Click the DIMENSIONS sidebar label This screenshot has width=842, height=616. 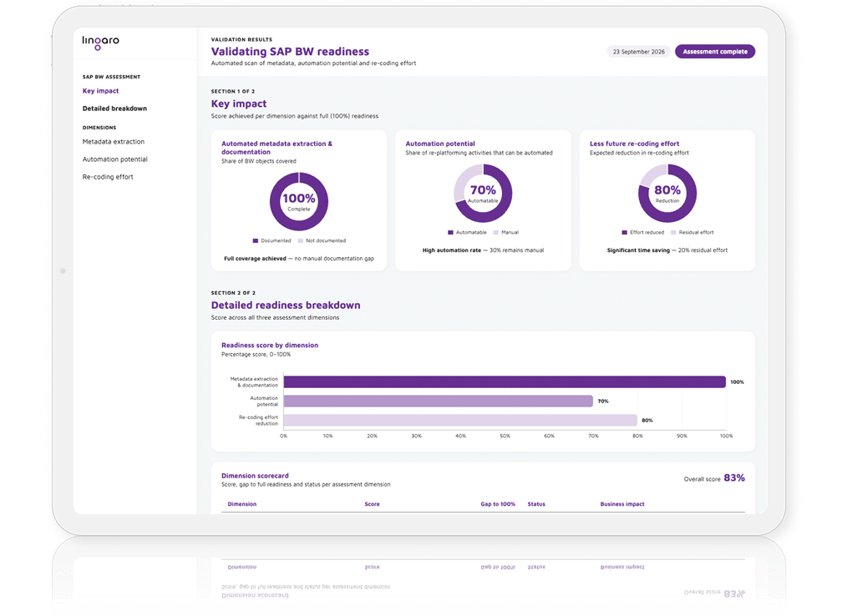pos(99,128)
